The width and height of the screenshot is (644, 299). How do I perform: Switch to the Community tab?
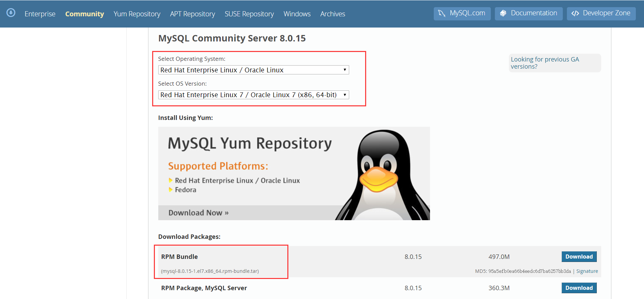(85, 14)
